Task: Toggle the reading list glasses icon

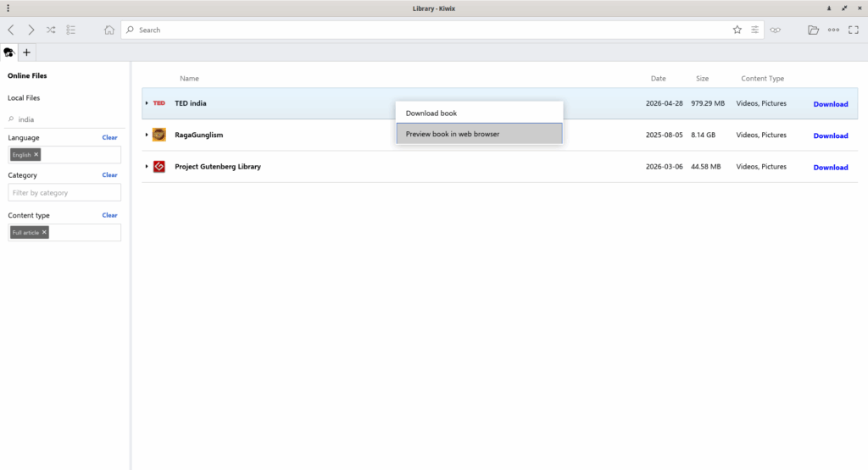Action: click(775, 30)
